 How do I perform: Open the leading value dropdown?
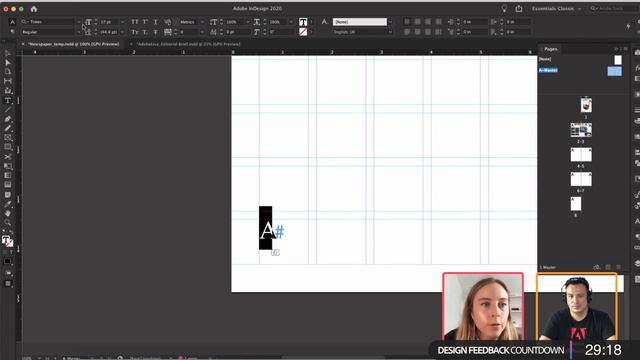pyautogui.click(x=122, y=32)
